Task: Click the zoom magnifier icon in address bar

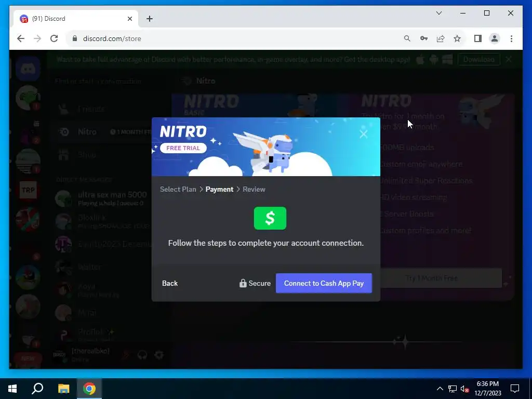Action: (x=407, y=38)
